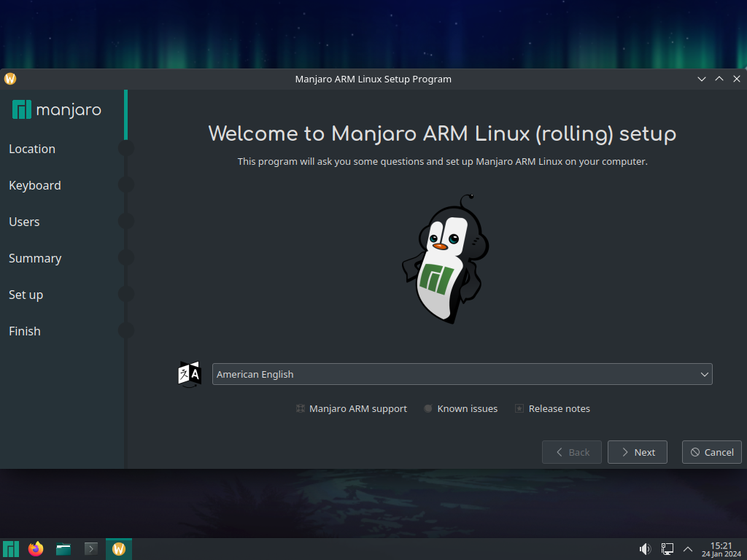Screen dimensions: 747x560
Task: Click the 'This program will ask' description text
Action: point(443,161)
